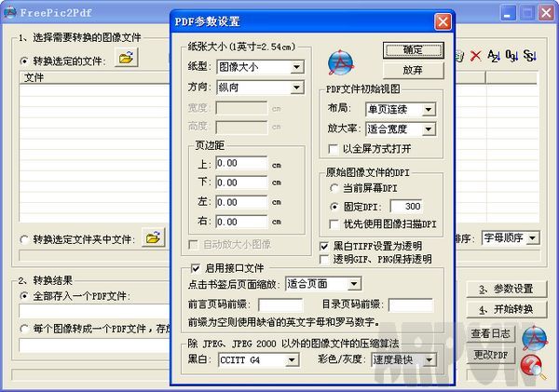Viewport: 559px width, 392px height.
Task: Click the 确定 confirm button
Action: tap(413, 50)
